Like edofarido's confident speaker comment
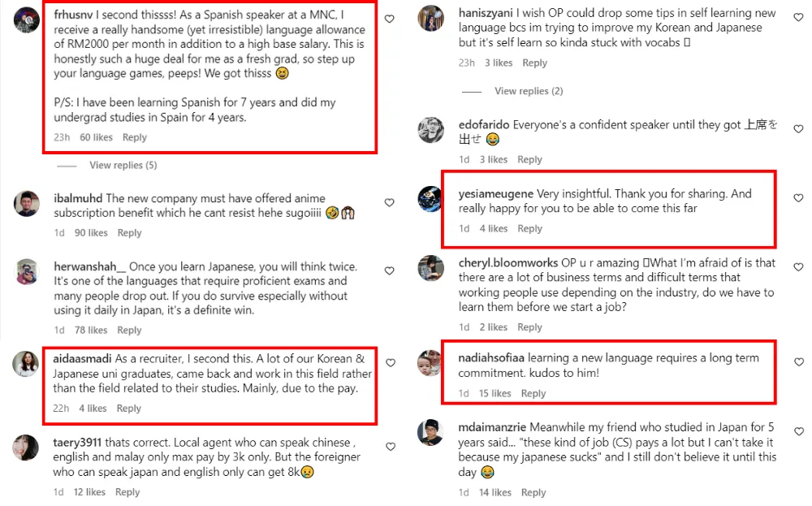 (798, 129)
